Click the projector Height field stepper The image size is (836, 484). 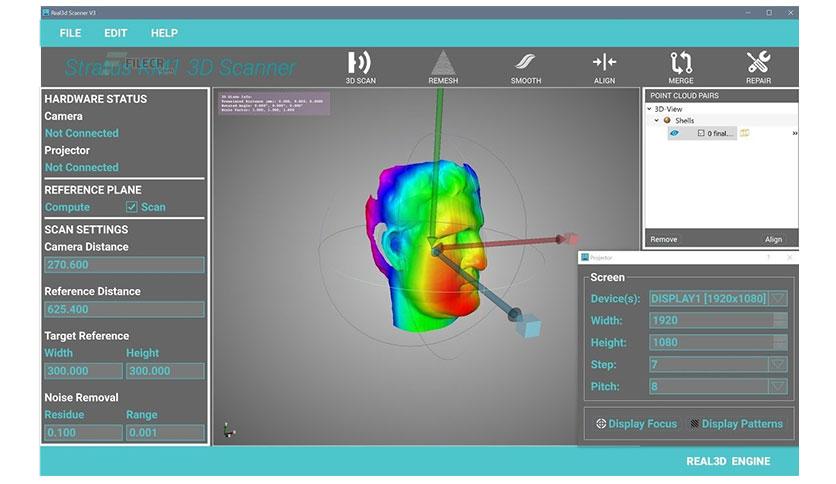780,342
